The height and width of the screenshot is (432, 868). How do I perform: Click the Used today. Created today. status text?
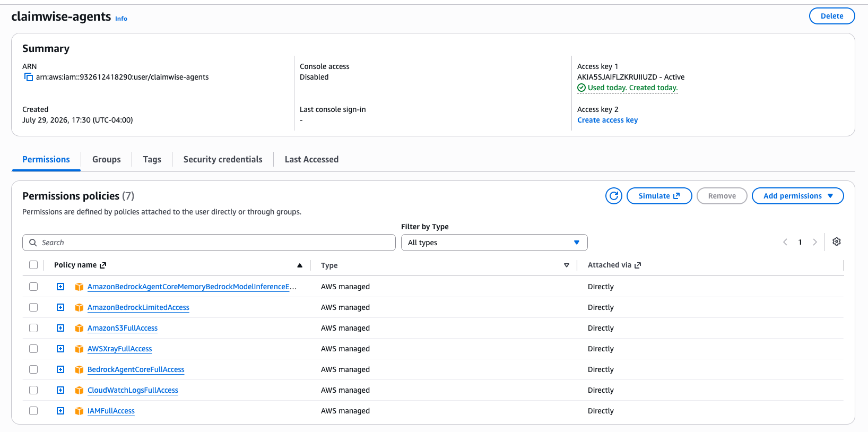[633, 88]
